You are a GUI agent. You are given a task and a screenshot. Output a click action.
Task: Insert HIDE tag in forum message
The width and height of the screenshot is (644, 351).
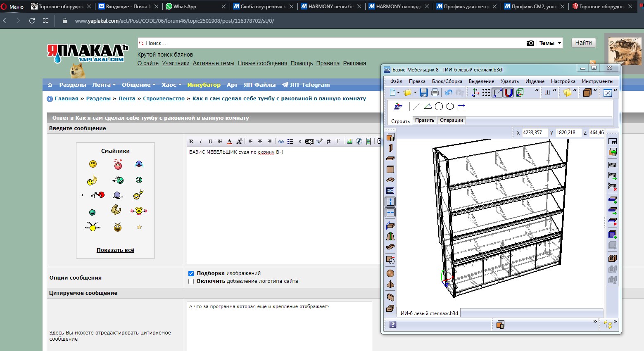click(309, 141)
